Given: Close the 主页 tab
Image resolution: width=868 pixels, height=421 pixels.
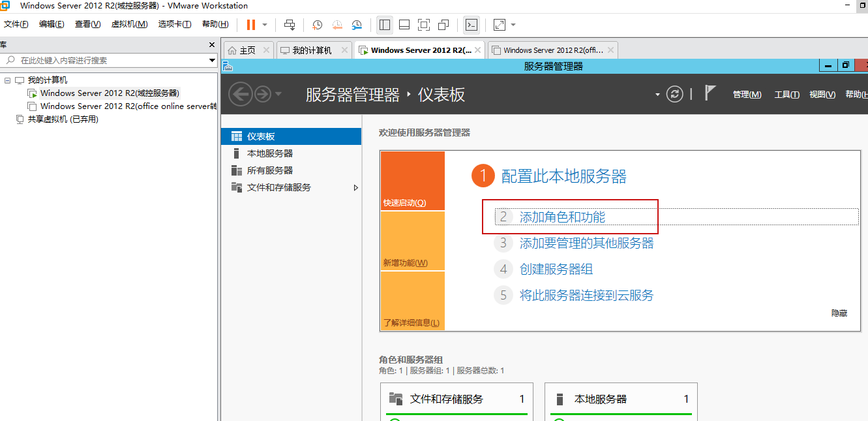Looking at the screenshot, I should click(x=266, y=50).
